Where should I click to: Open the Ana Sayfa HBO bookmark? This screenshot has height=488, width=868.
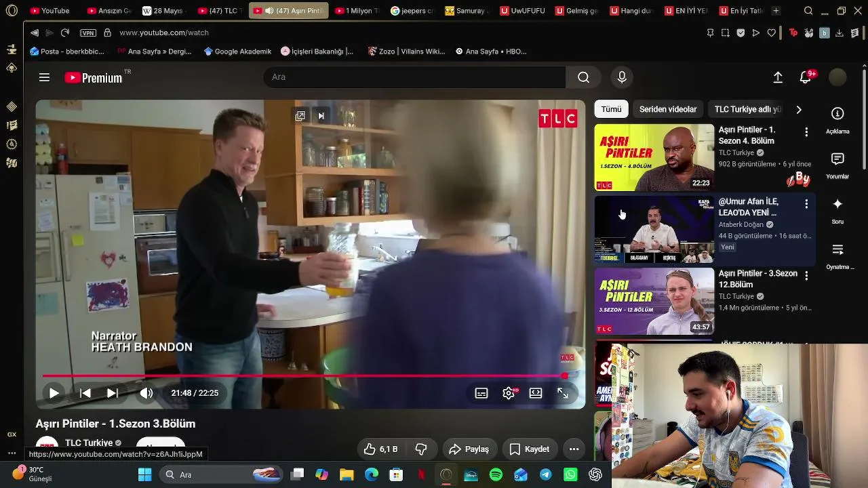(491, 52)
